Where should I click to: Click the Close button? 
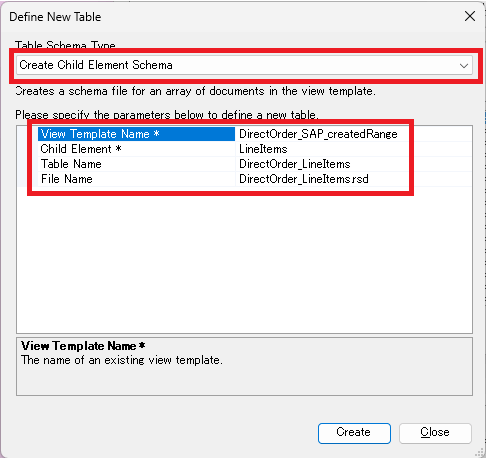[435, 433]
